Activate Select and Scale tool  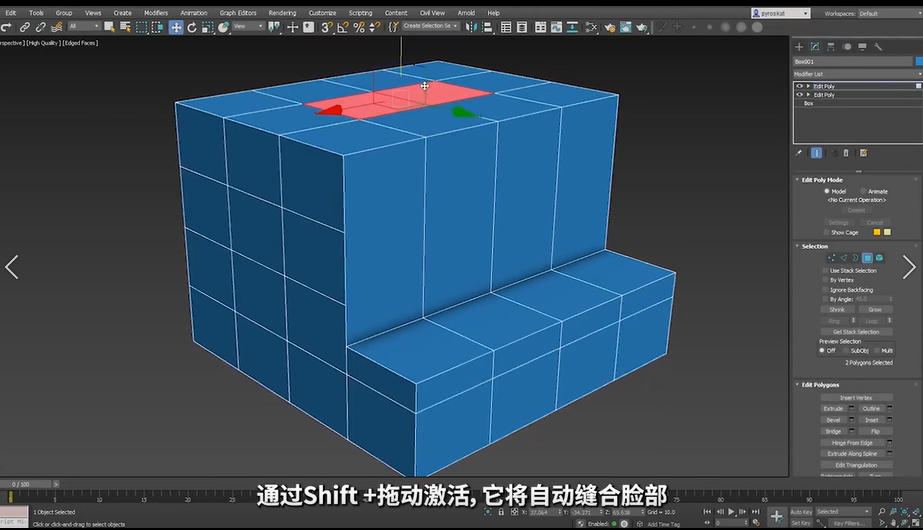(207, 27)
